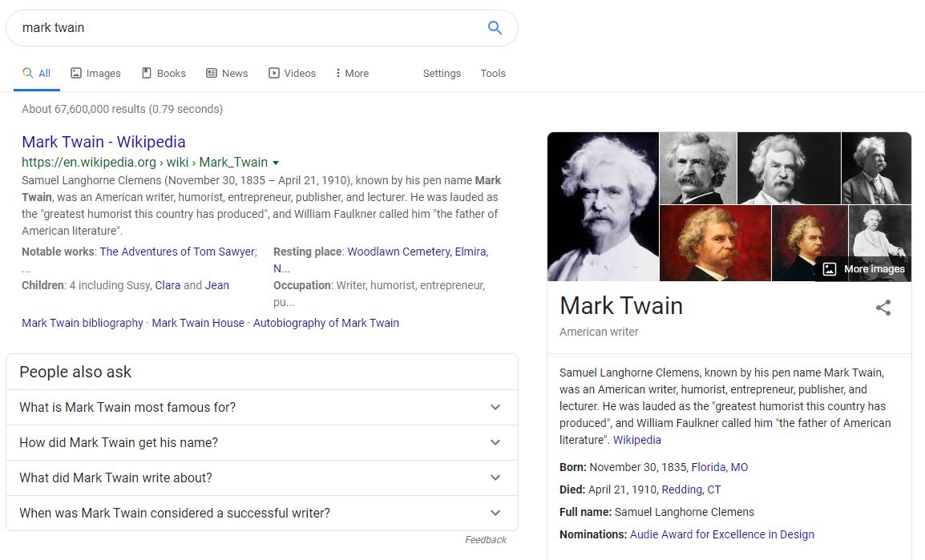Click the blue search magnifier icon
The height and width of the screenshot is (560, 925).
[x=495, y=28]
